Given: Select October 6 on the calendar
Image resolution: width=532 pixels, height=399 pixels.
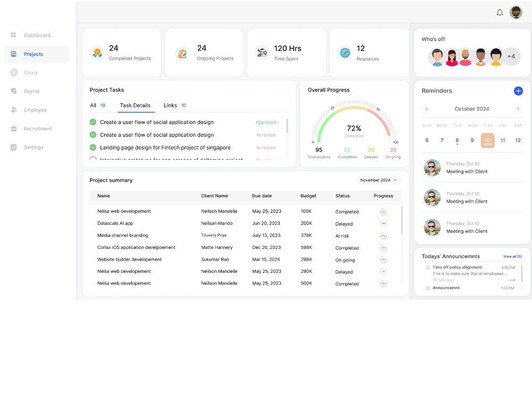Looking at the screenshot, I should pos(427,140).
